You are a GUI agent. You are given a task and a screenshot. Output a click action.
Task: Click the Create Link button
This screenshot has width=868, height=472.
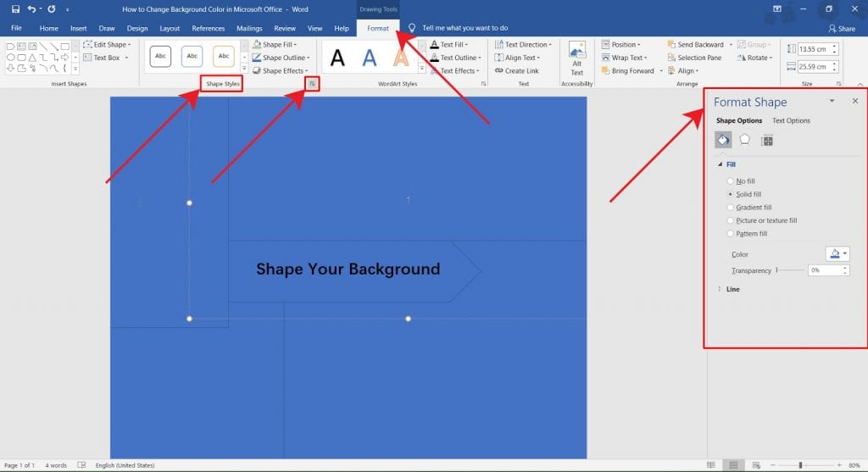pyautogui.click(x=516, y=71)
